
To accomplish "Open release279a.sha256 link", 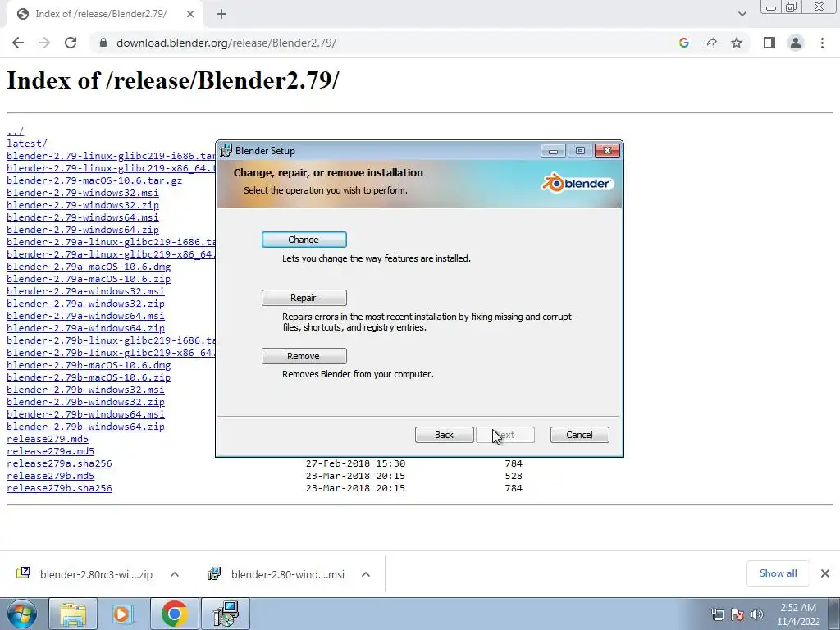I will [59, 464].
